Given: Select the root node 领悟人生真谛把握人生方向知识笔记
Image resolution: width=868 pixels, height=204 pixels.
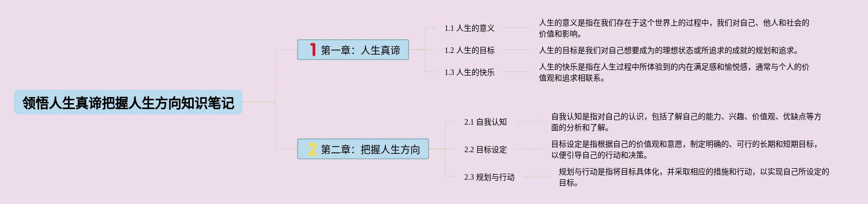Looking at the screenshot, I should (x=128, y=102).
